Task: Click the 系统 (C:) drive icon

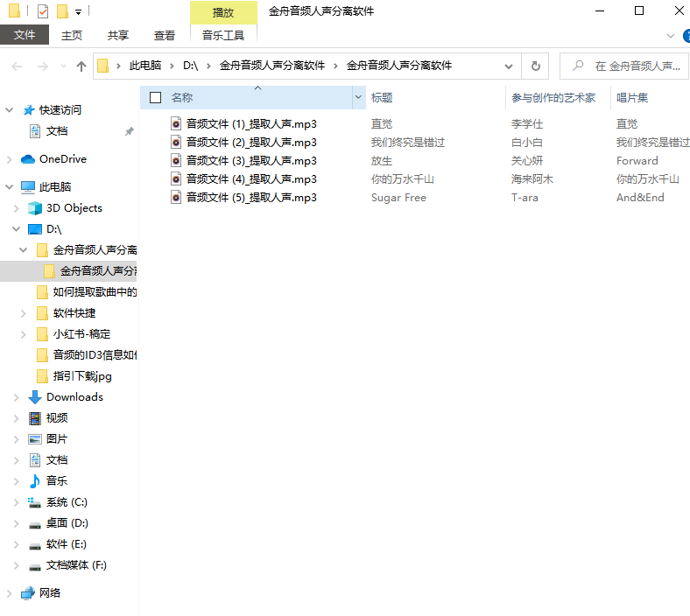Action: [x=35, y=502]
